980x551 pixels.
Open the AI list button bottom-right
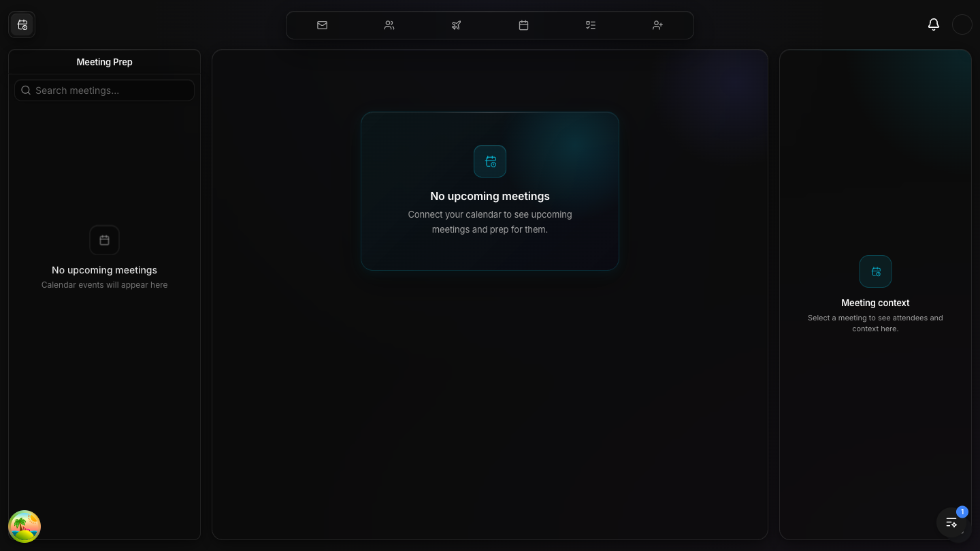[951, 523]
